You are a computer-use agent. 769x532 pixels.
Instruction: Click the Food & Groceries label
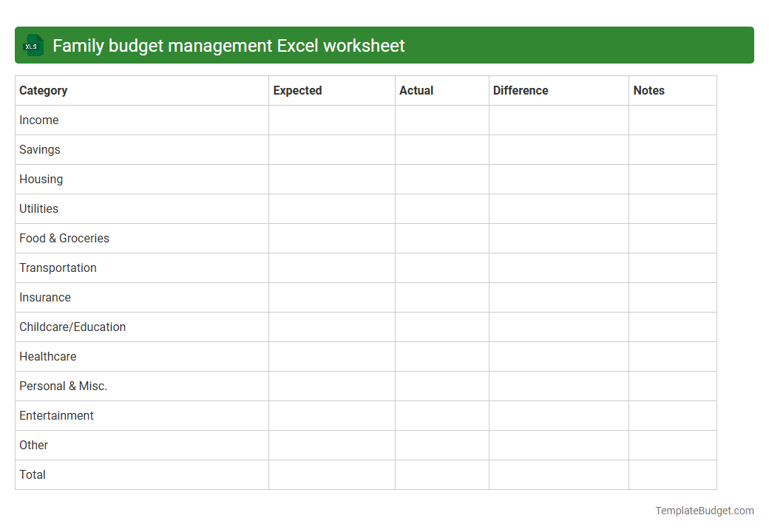click(x=64, y=238)
